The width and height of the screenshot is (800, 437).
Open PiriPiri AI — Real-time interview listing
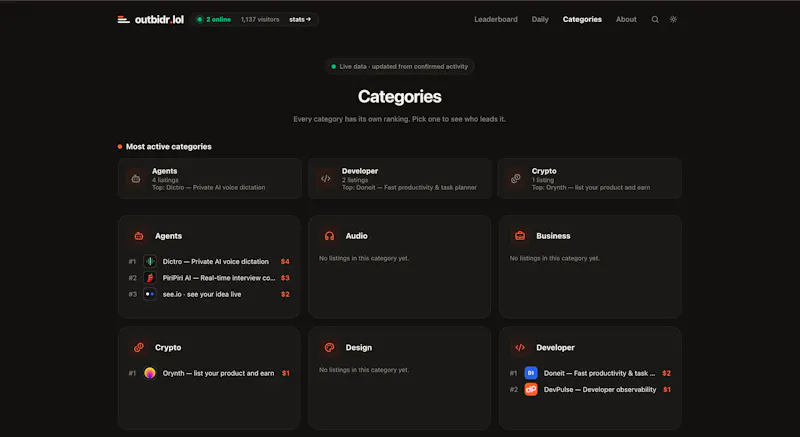218,277
